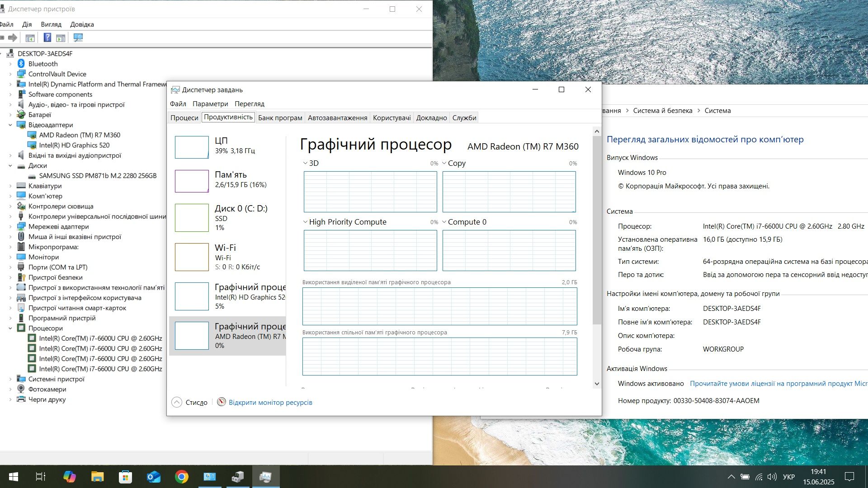Click the show/hide action pane toolbar icon
868x488 pixels.
coord(61,38)
